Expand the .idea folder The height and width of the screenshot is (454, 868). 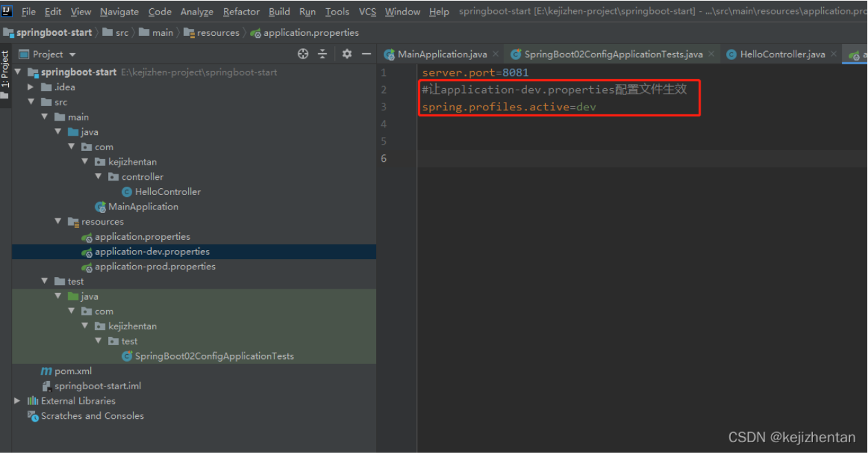30,87
